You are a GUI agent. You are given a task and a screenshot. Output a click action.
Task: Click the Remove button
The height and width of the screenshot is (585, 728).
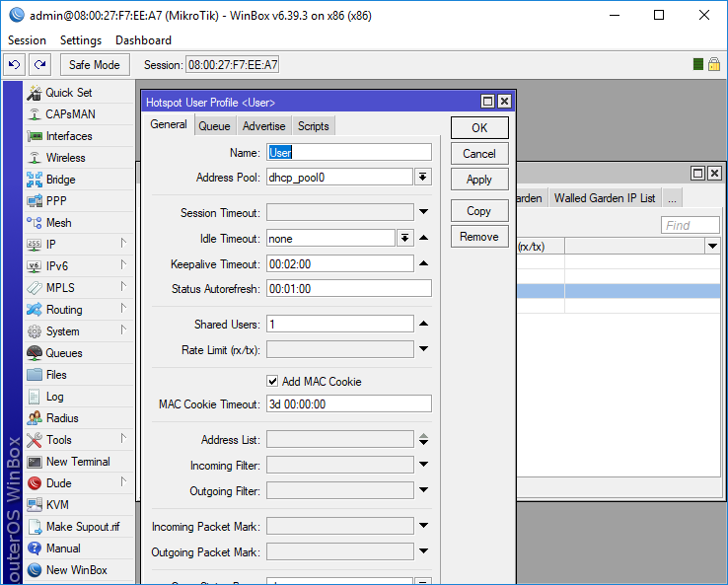pos(479,237)
